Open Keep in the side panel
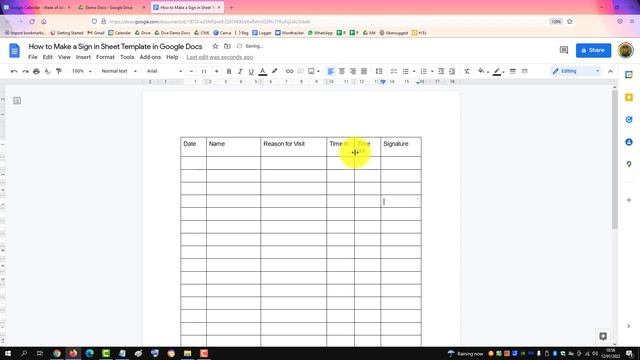The image size is (640, 360). 629,97
